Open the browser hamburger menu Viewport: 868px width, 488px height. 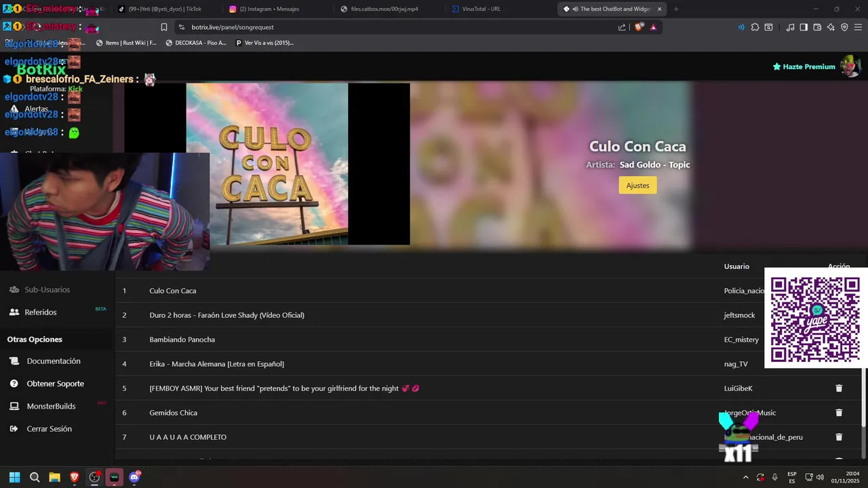pyautogui.click(x=859, y=27)
